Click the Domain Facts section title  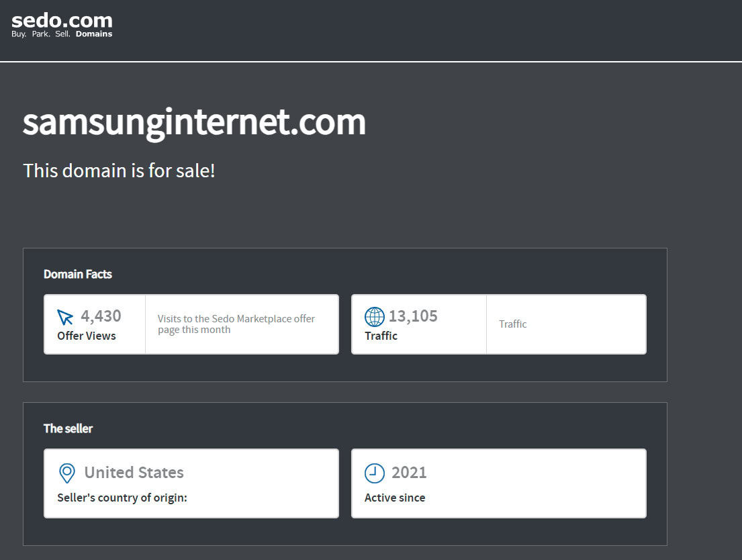pos(77,274)
